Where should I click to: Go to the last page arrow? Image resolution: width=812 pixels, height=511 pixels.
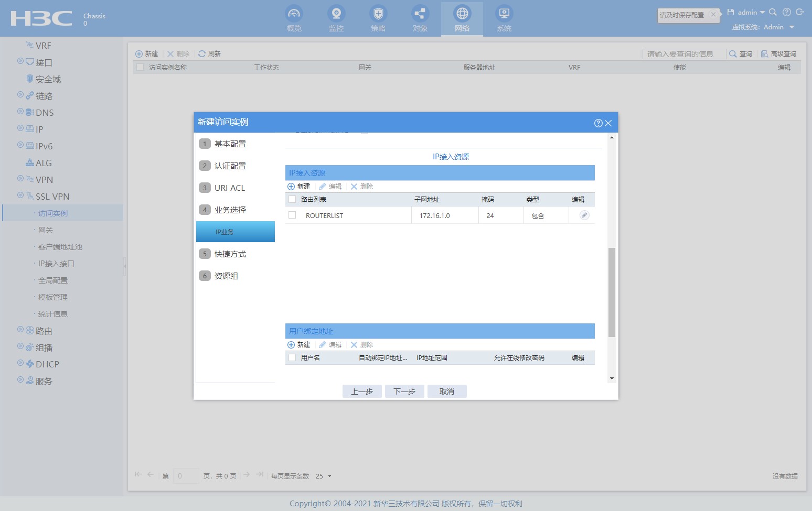point(260,474)
